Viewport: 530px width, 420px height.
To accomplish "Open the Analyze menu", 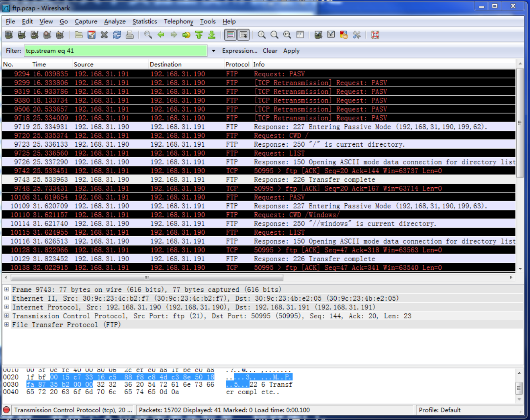I will (x=115, y=22).
